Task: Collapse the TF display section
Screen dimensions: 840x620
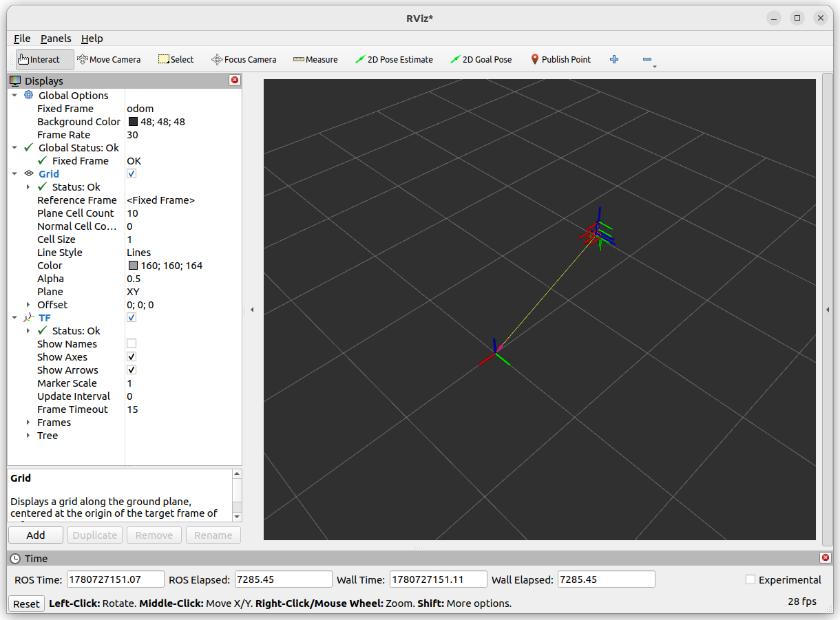Action: [x=14, y=318]
